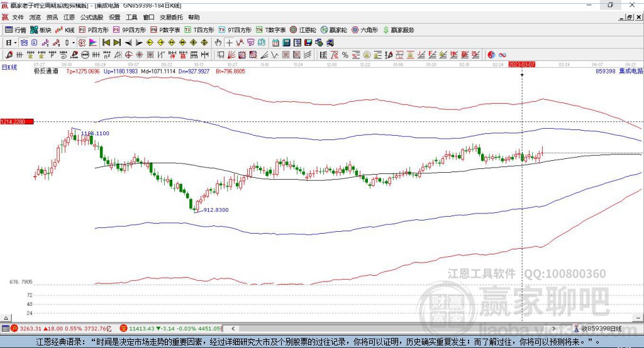Expand the candlestick type dropdown arrow

coord(74,43)
